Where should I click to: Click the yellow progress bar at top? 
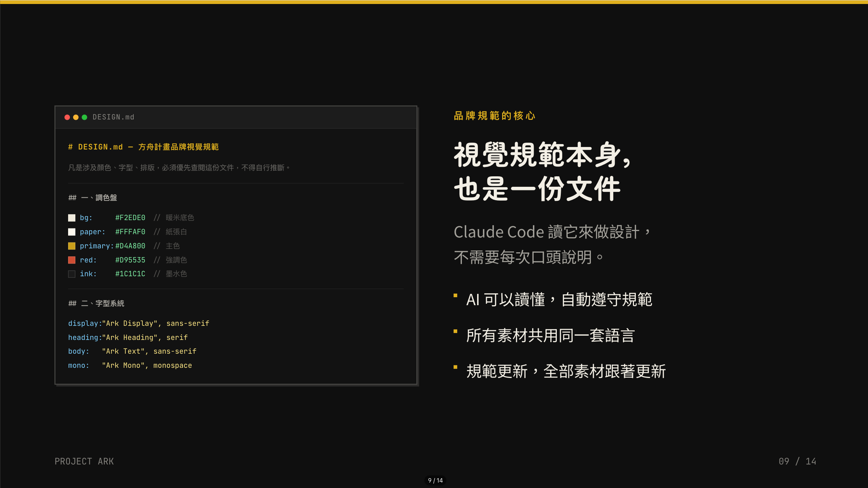pyautogui.click(x=434, y=2)
